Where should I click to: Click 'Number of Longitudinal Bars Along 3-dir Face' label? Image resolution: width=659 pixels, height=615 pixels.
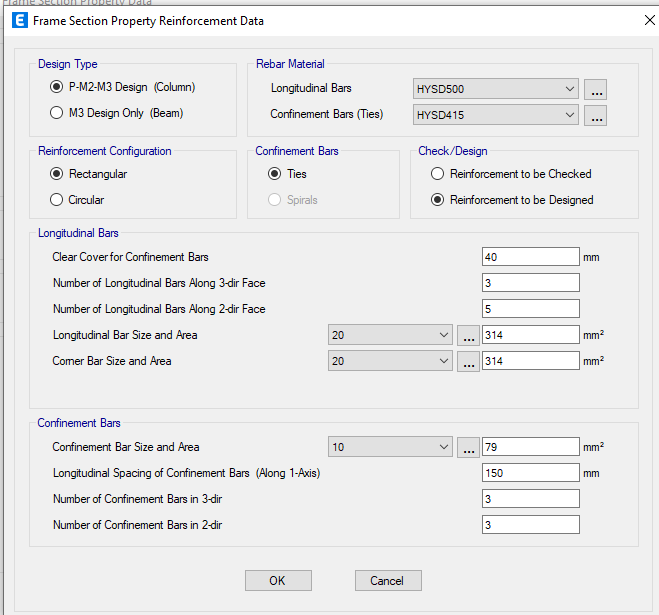[x=159, y=283]
